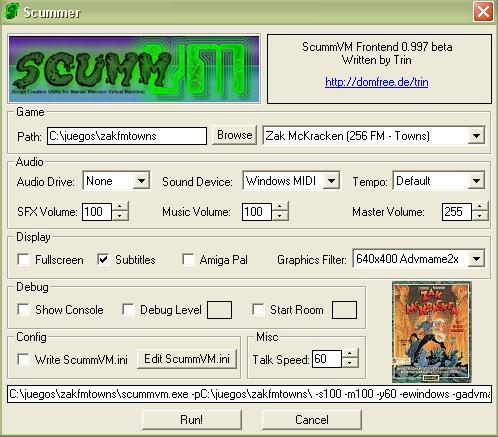Enable the Fullscreen checkbox
This screenshot has width=498, height=437.
[x=24, y=259]
